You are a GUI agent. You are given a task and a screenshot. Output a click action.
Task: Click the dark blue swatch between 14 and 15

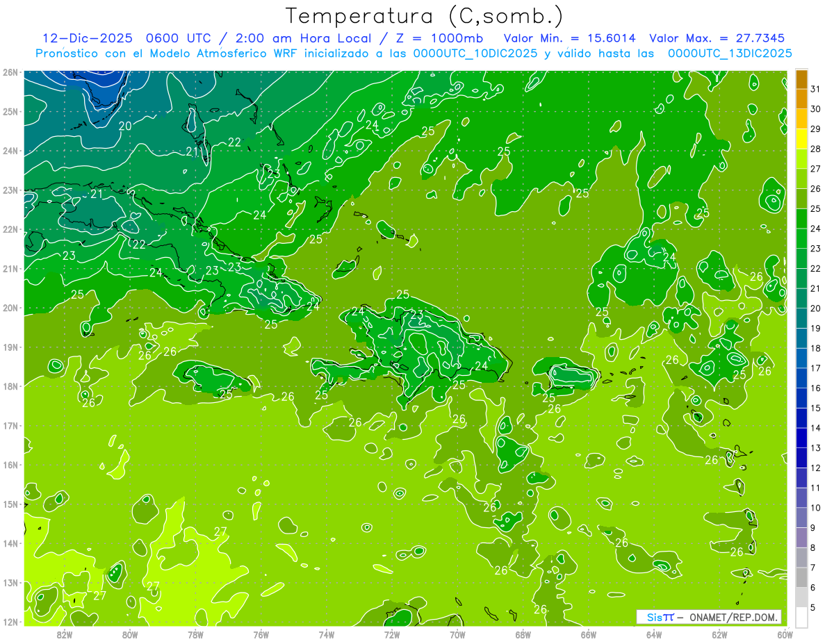[x=801, y=418]
